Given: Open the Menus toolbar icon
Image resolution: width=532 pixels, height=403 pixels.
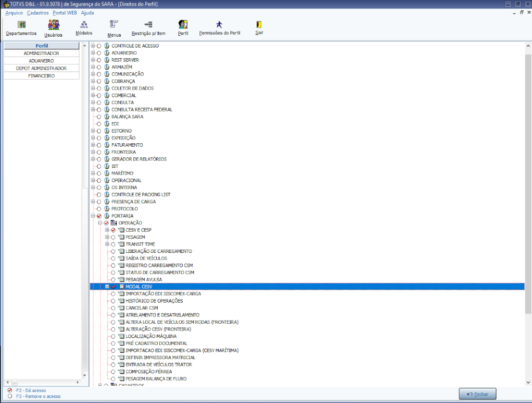Looking at the screenshot, I should click(114, 24).
